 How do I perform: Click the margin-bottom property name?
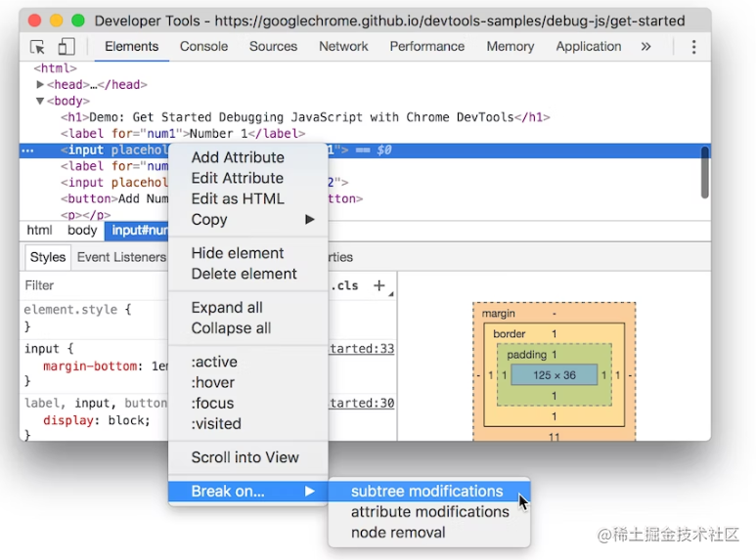[x=90, y=366]
